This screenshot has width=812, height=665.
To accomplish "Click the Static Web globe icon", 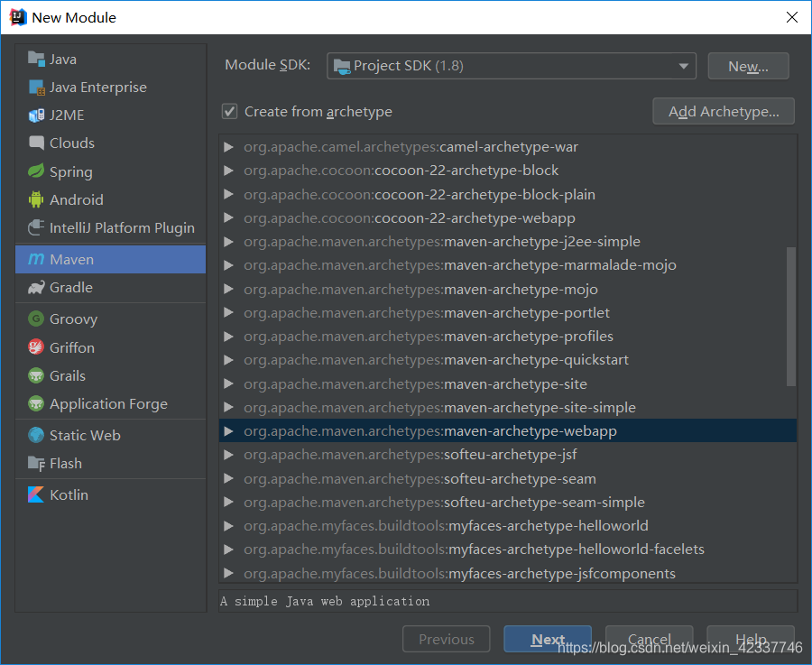I will [36, 435].
